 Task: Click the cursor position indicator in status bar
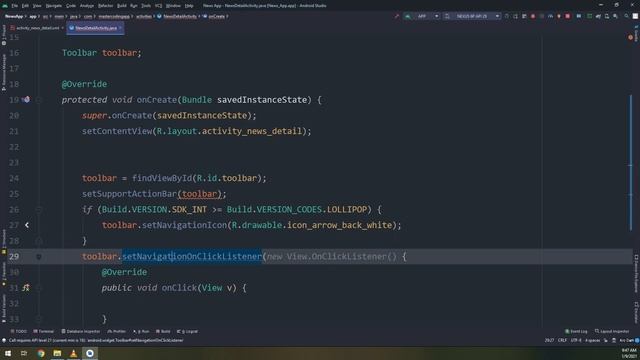pos(549,340)
